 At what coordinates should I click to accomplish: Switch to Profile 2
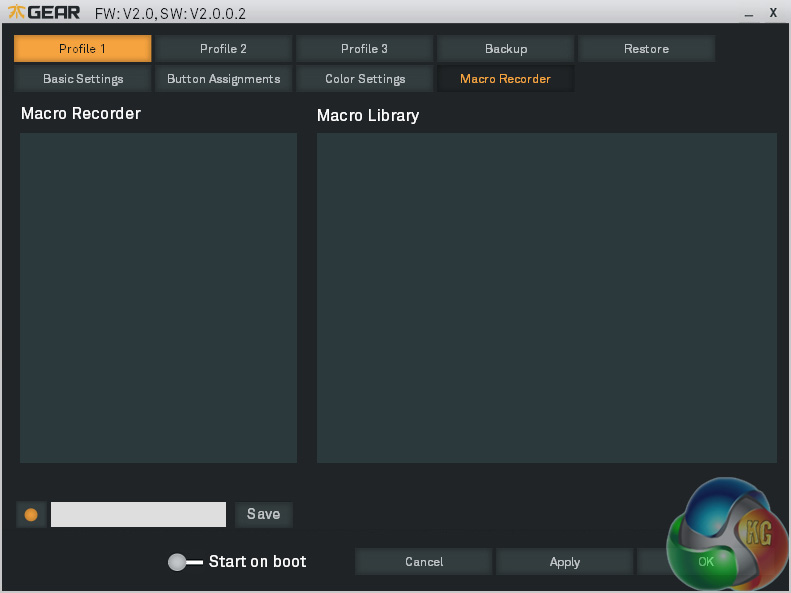(223, 49)
